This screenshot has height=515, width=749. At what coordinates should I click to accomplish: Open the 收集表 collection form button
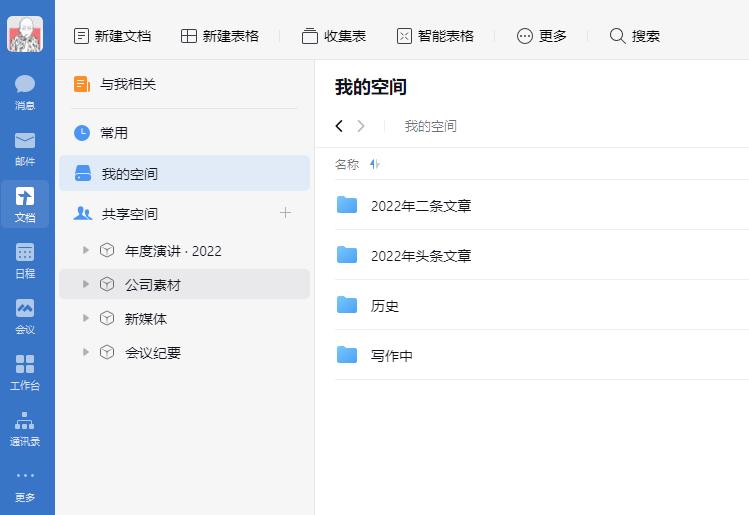334,36
